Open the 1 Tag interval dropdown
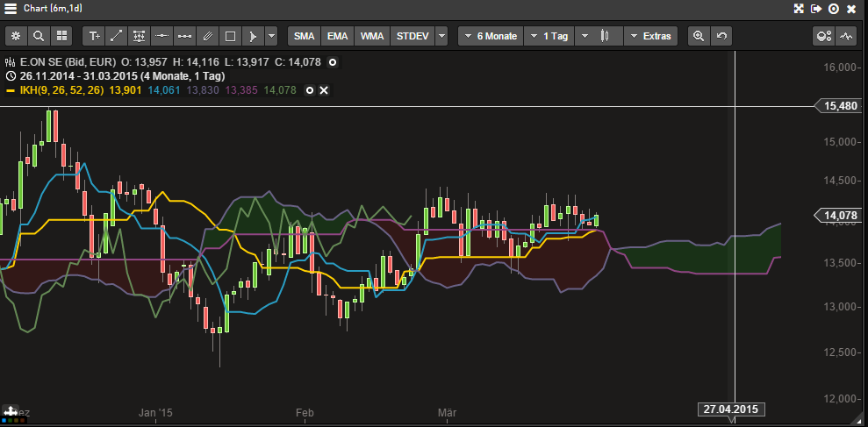 (549, 37)
